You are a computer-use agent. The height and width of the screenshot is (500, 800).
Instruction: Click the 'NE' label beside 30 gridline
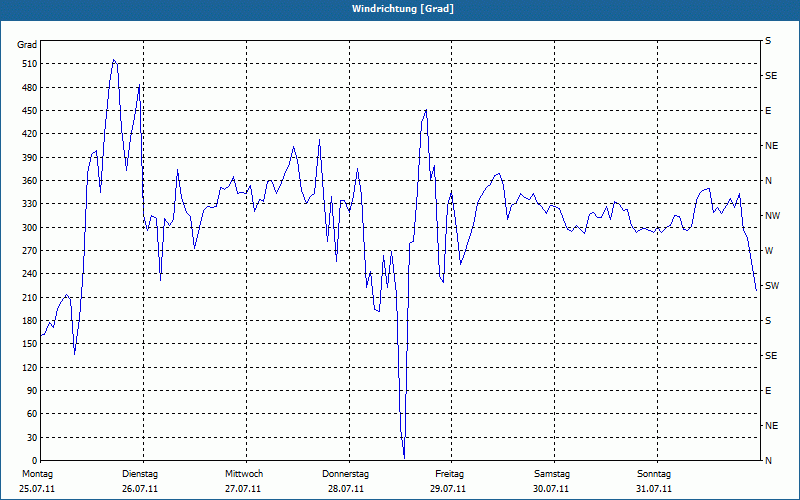(x=772, y=426)
